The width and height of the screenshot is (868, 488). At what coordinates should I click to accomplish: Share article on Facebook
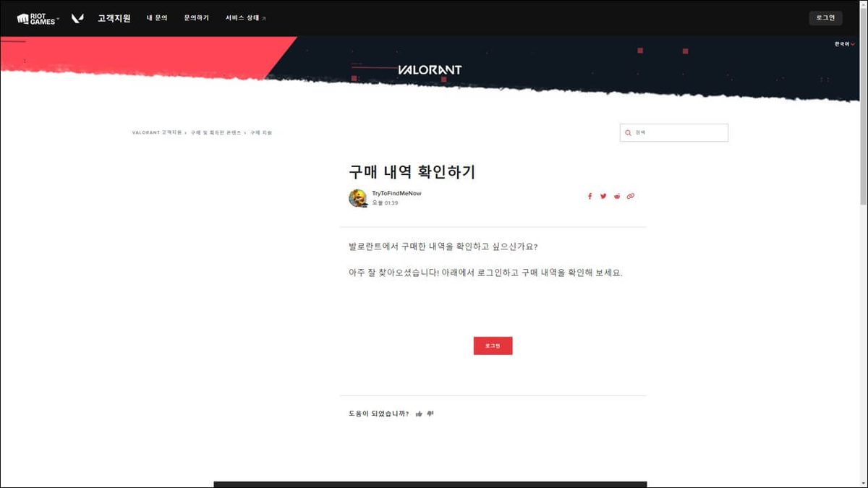click(590, 196)
